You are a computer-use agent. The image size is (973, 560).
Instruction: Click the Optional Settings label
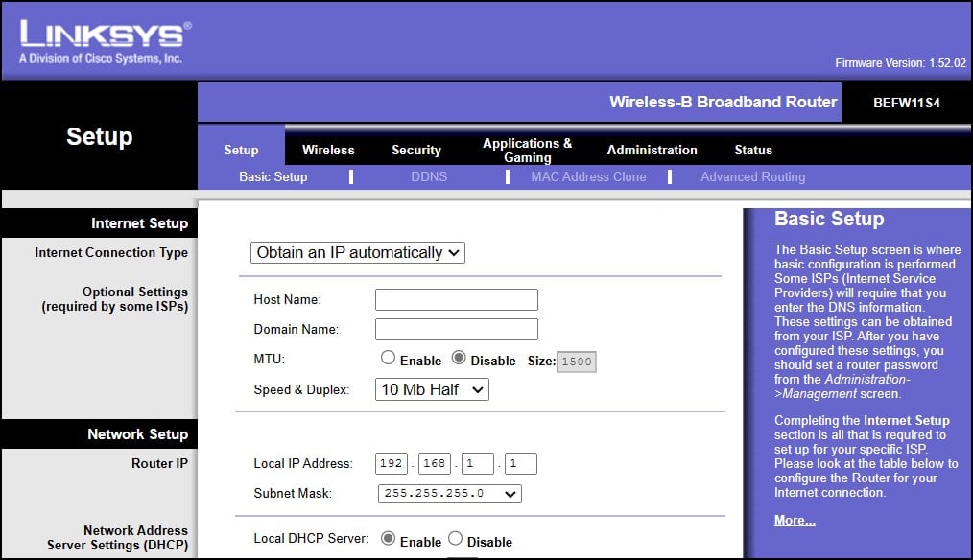click(115, 299)
